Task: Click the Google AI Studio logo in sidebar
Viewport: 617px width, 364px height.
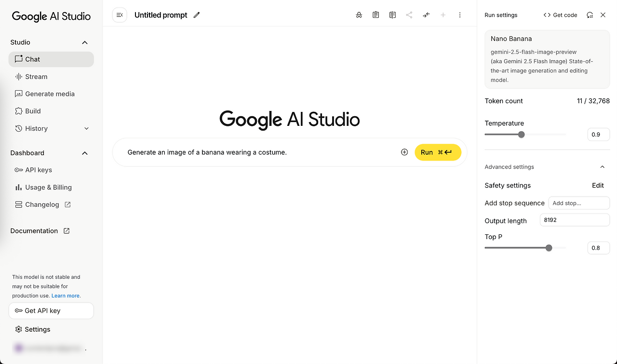Action: click(51, 16)
